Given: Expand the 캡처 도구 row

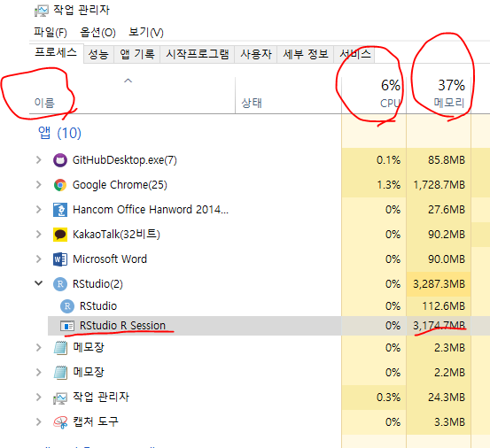Looking at the screenshot, I should point(38,421).
